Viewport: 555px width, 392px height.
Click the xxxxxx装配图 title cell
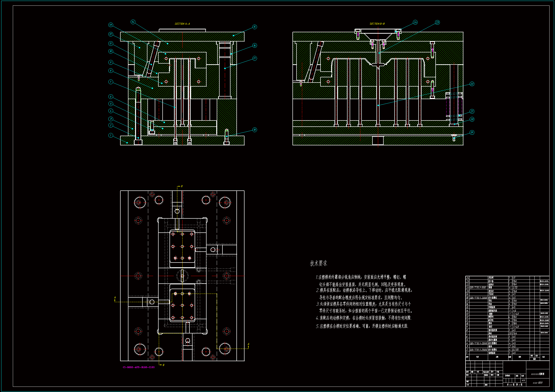coord(537,374)
